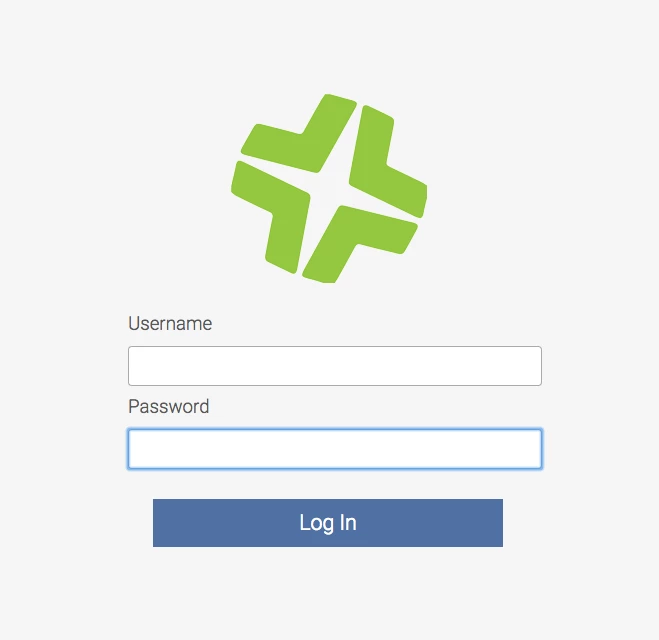659x640 pixels.
Task: Click the upper-right green arm of the logo
Action: (385, 162)
